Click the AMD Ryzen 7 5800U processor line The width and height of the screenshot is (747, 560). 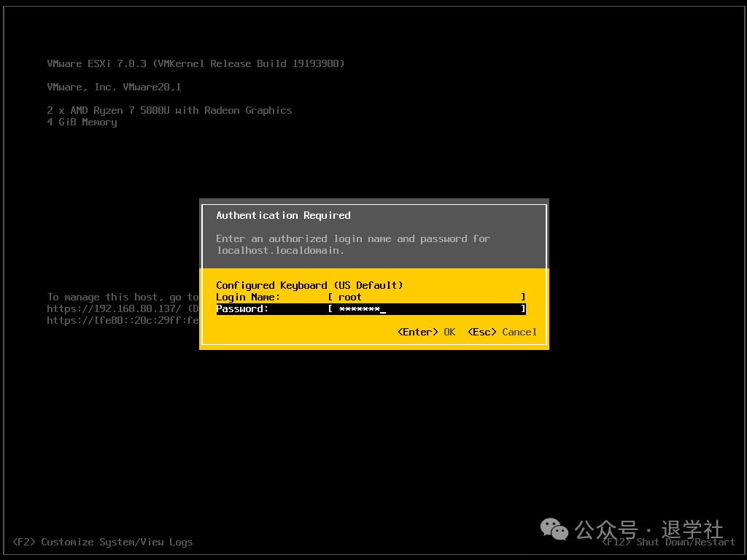[169, 111]
